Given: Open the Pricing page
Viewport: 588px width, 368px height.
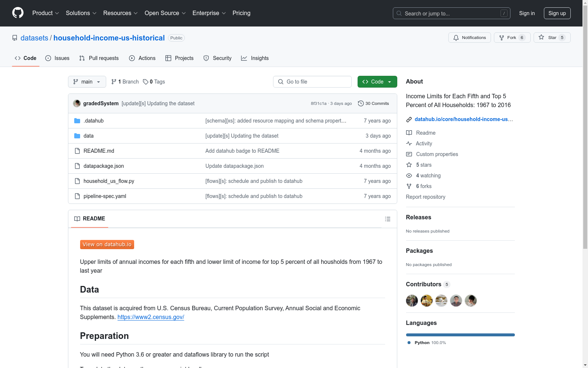Looking at the screenshot, I should (241, 13).
